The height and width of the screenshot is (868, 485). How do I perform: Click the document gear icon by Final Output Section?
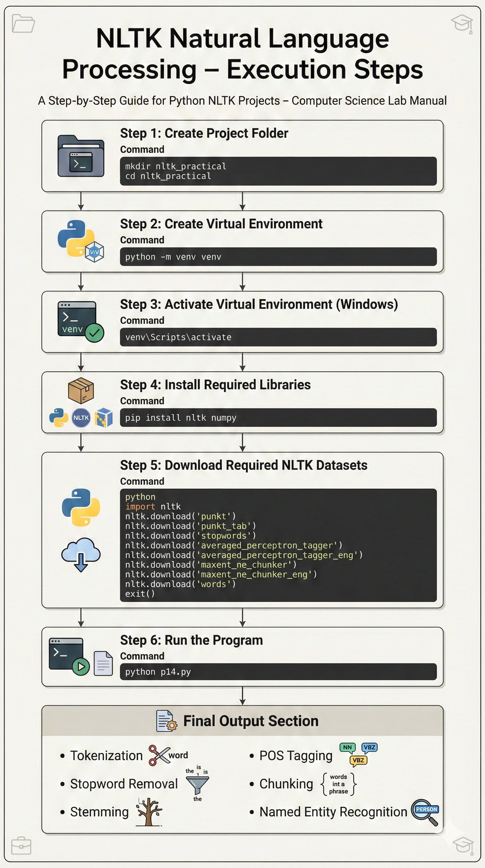(x=166, y=721)
